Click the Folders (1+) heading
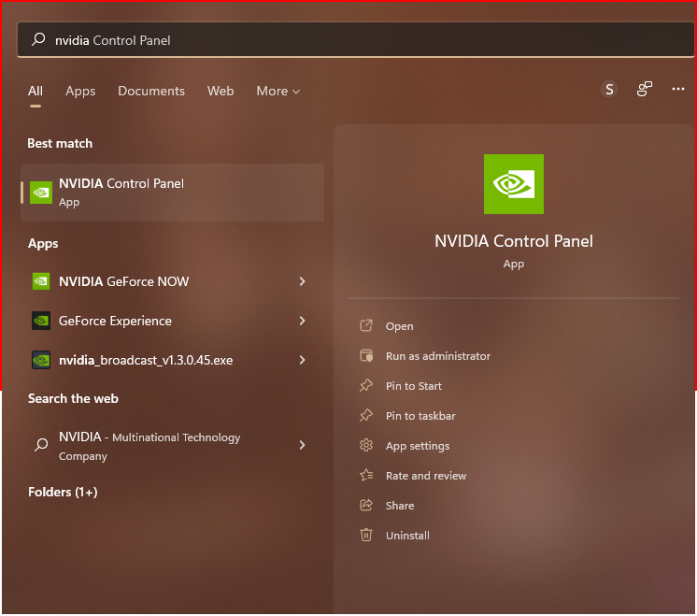697x616 pixels. (63, 492)
